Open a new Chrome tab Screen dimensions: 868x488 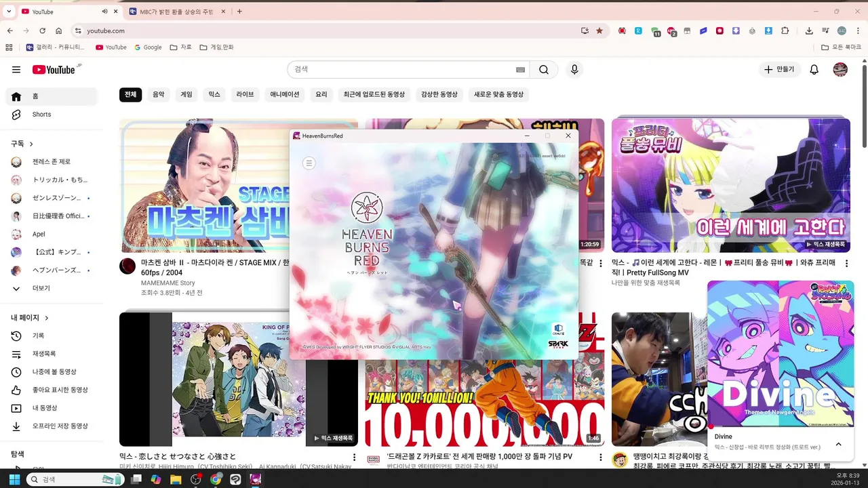click(x=239, y=12)
